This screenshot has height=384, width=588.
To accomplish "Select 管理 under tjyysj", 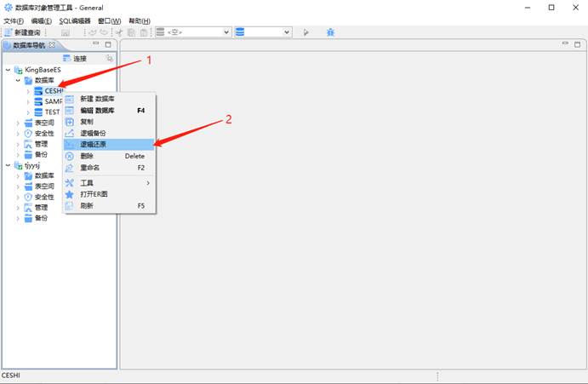I will click(41, 207).
